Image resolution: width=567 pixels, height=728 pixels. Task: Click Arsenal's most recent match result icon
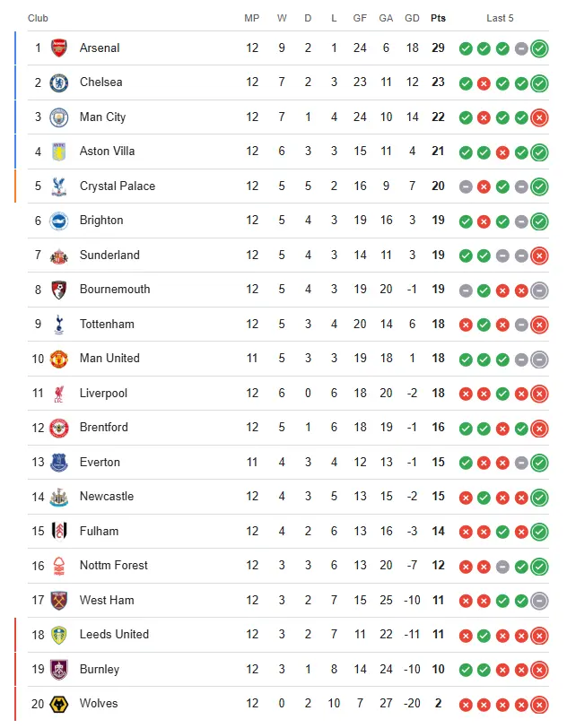pos(539,48)
